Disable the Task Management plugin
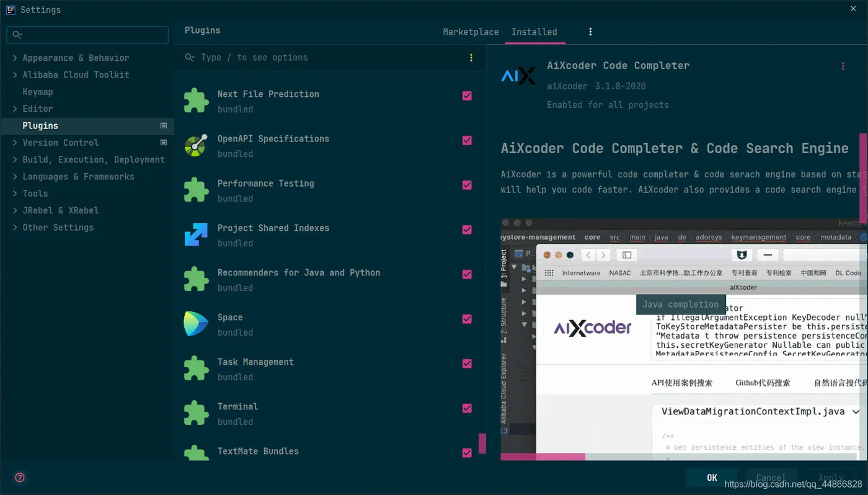868x495 pixels. [x=467, y=363]
